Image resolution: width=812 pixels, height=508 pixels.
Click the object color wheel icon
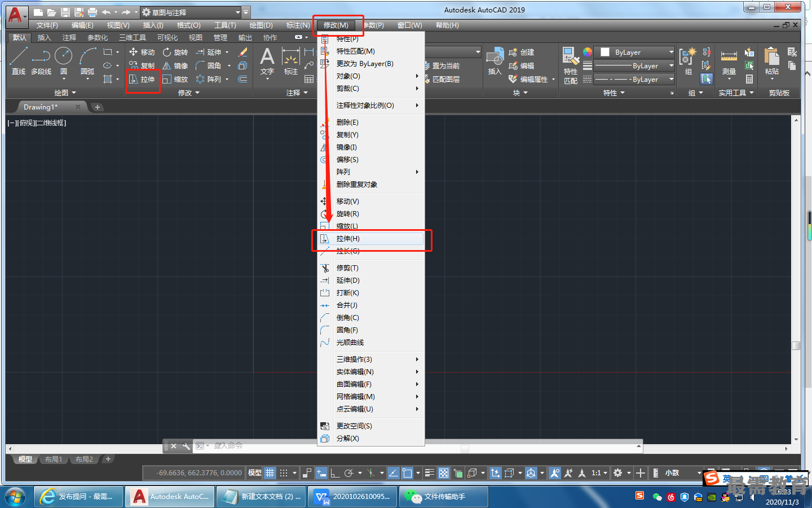click(588, 52)
